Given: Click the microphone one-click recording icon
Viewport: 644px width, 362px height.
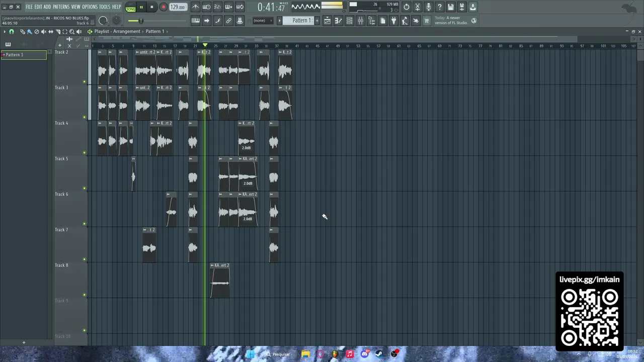Looking at the screenshot, I should click(x=429, y=7).
